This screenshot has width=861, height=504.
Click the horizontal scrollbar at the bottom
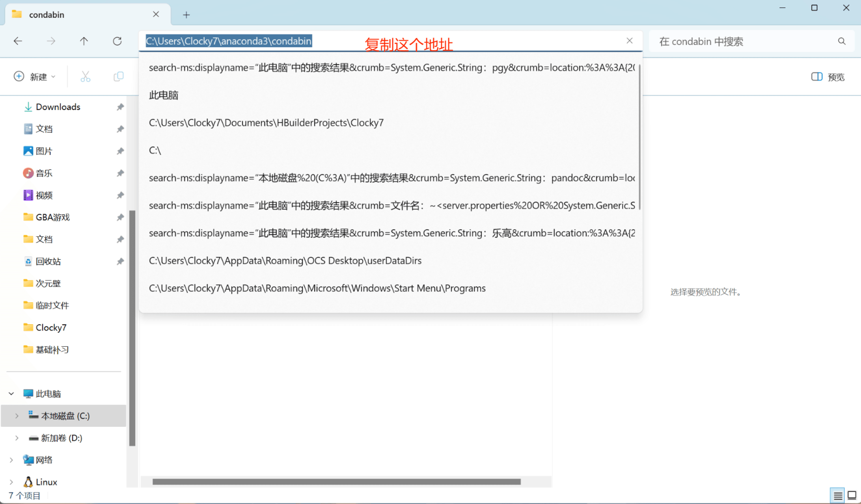(x=336, y=482)
